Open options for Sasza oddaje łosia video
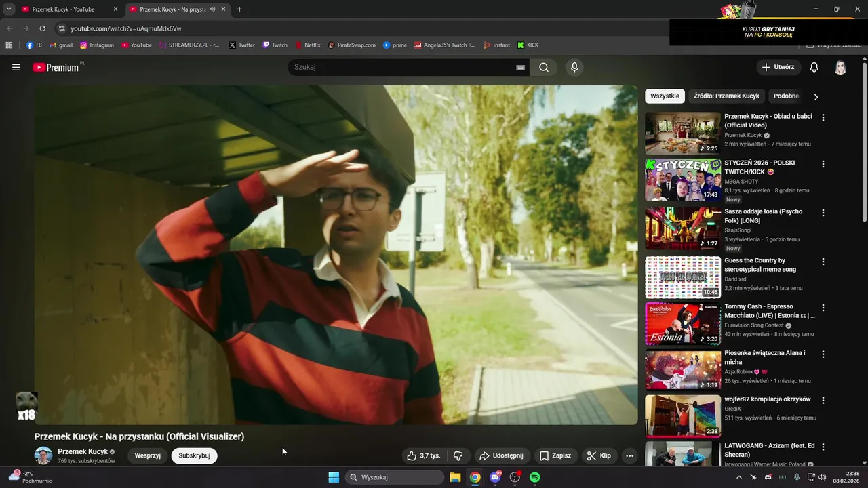The height and width of the screenshot is (488, 868). pos(823,213)
